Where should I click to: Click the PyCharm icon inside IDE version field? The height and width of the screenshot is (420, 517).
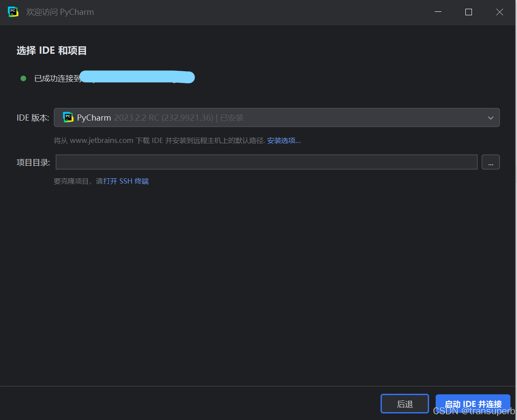click(68, 117)
